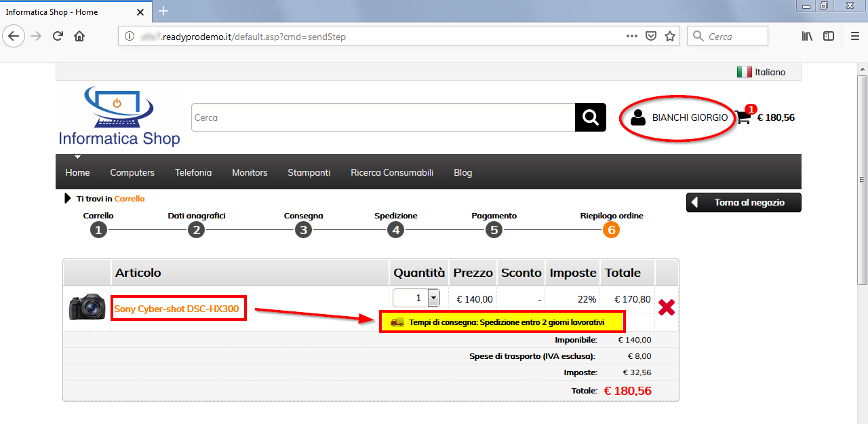This screenshot has width=868, height=424.
Task: Focus the shop Cerca search field
Action: [x=383, y=117]
